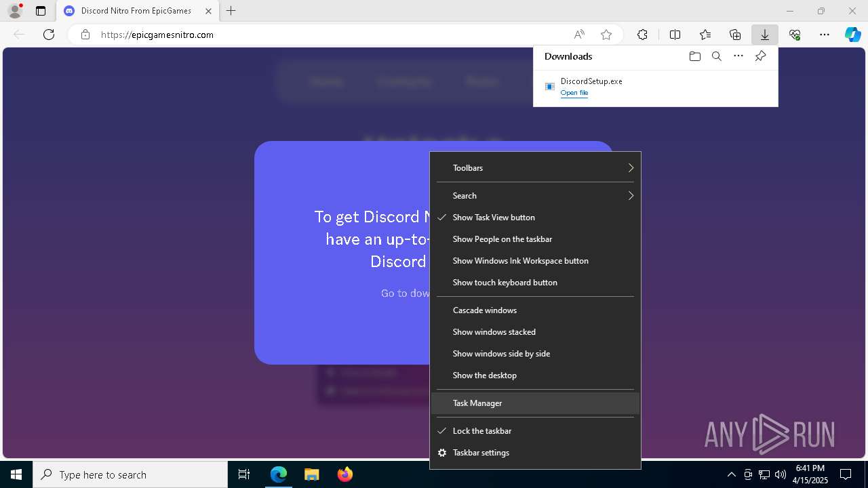Toggle Show touch keyboard button
Screen dimensions: 868x488
click(535, 283)
